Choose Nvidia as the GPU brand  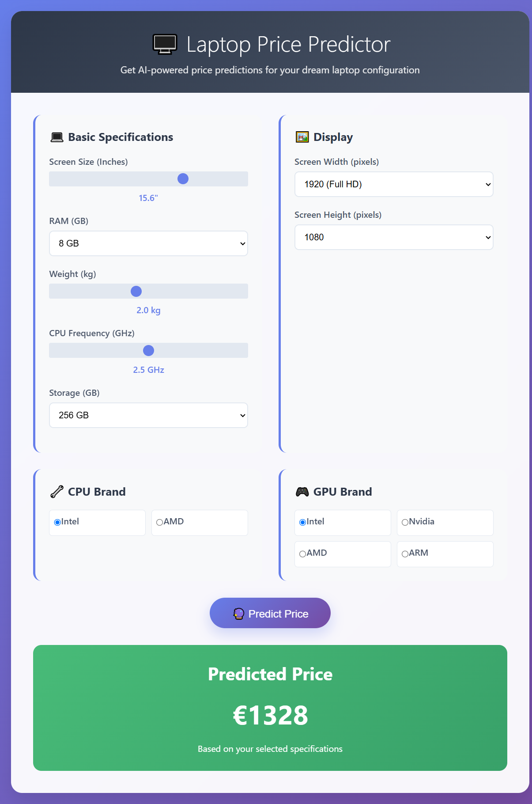pyautogui.click(x=405, y=522)
